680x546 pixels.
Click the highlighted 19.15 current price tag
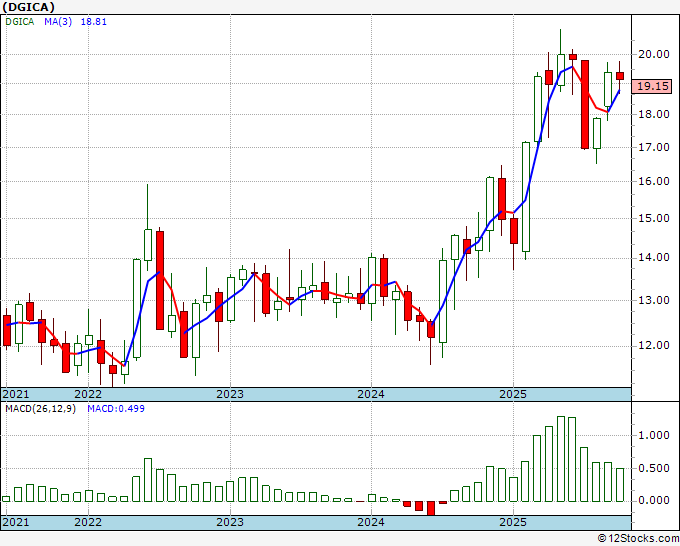tap(652, 86)
